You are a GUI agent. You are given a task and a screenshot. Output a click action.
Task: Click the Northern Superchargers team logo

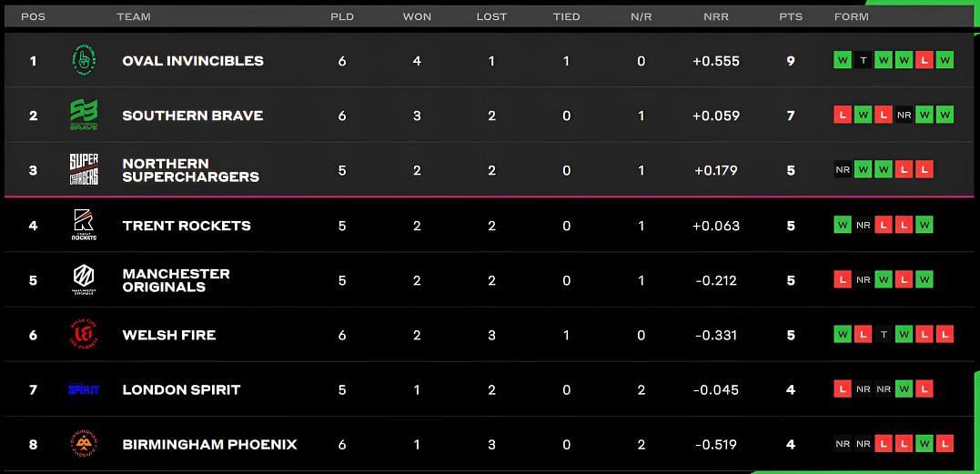click(84, 169)
